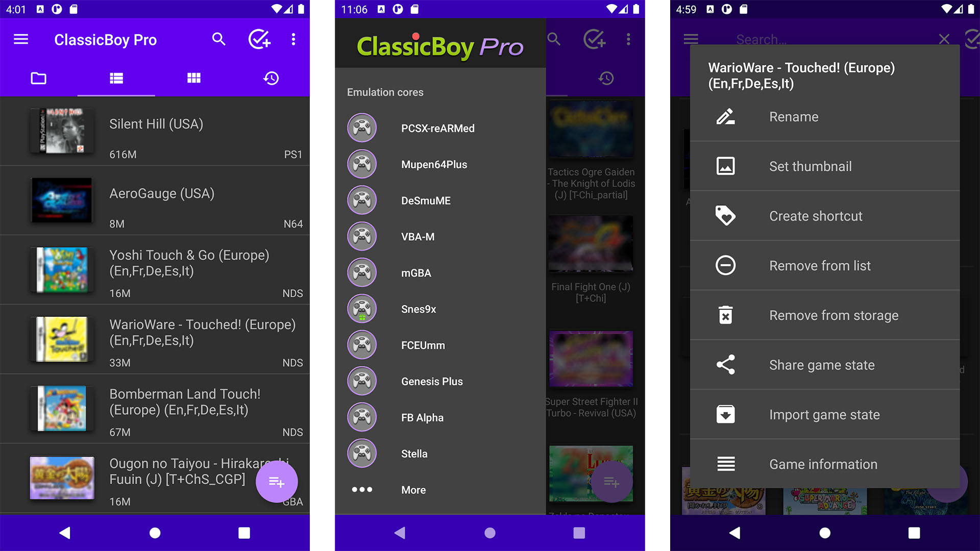This screenshot has width=980, height=551.
Task: Expand three-dot overflow menu options
Action: (x=293, y=40)
